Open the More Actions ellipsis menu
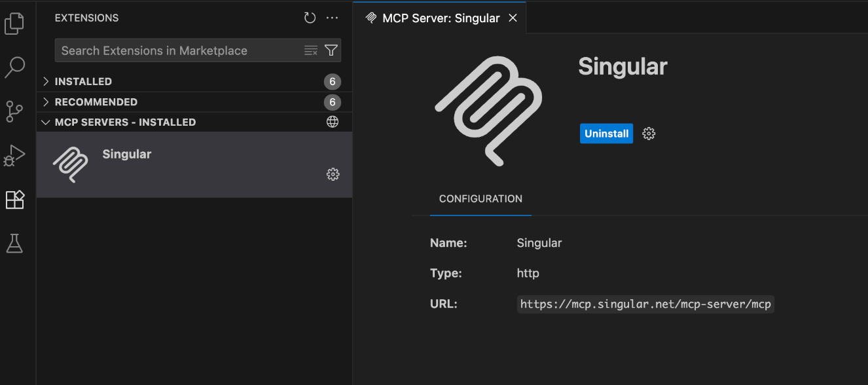Viewport: 868px width, 385px height. coord(332,18)
